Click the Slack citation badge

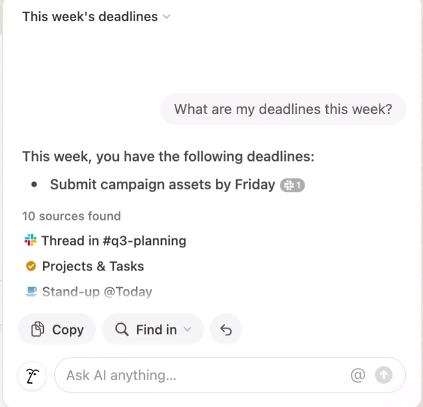pyautogui.click(x=293, y=185)
